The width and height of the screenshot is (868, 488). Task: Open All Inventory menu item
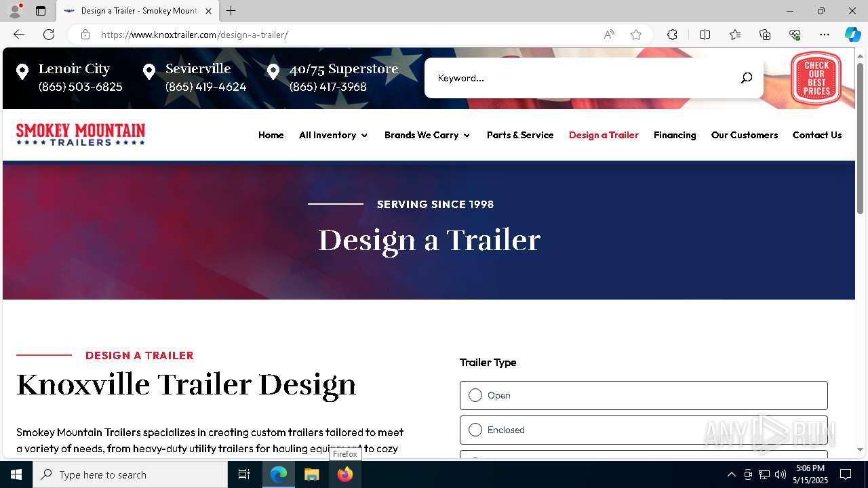328,135
